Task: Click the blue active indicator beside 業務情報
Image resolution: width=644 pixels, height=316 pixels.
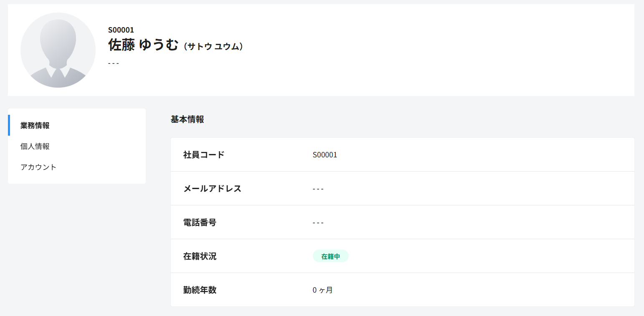Action: [x=9, y=125]
